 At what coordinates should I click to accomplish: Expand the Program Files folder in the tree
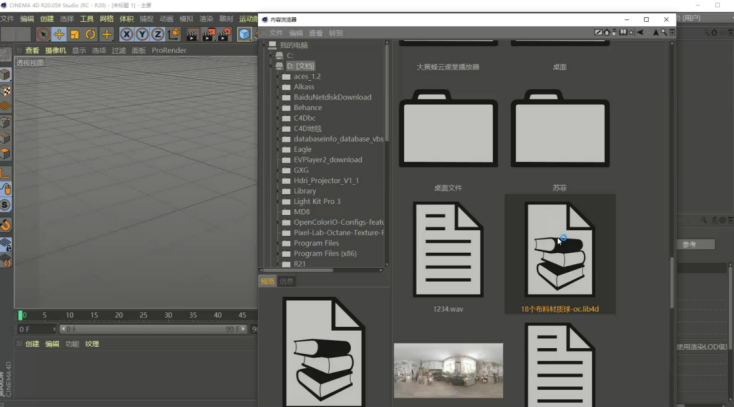pyautogui.click(x=277, y=243)
